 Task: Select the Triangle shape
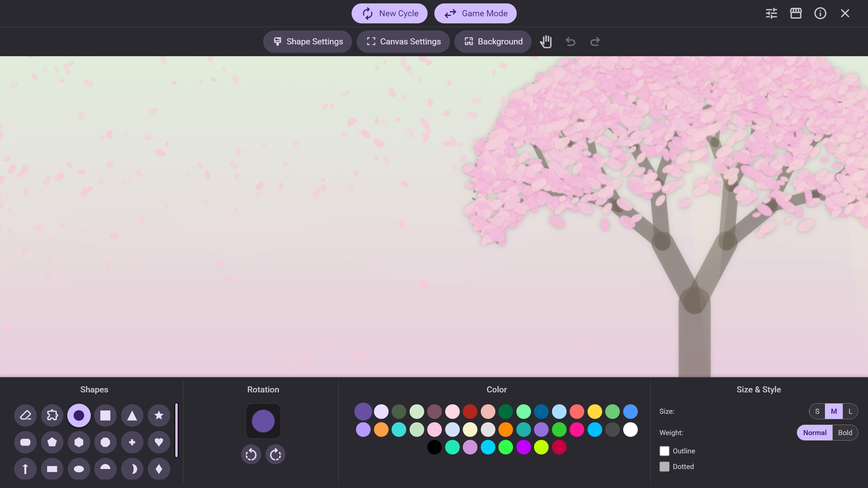coord(132,415)
